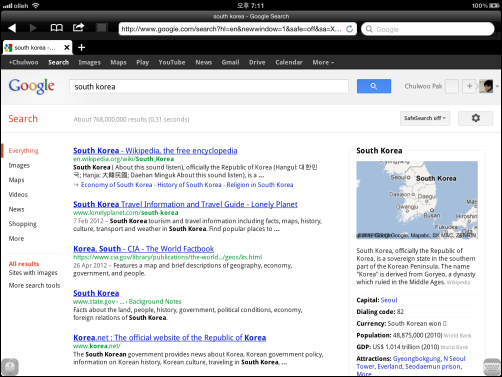The height and width of the screenshot is (377, 502).
Task: Open +Chulwoo in Google bar
Action: tap(23, 62)
